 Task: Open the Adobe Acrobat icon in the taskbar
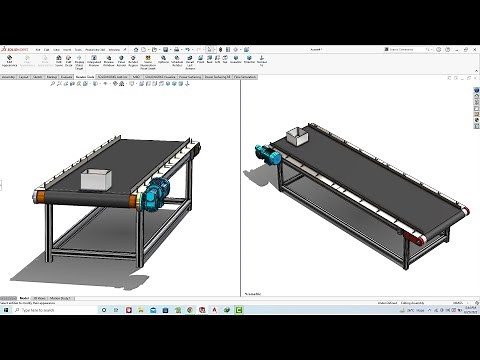click(x=214, y=310)
